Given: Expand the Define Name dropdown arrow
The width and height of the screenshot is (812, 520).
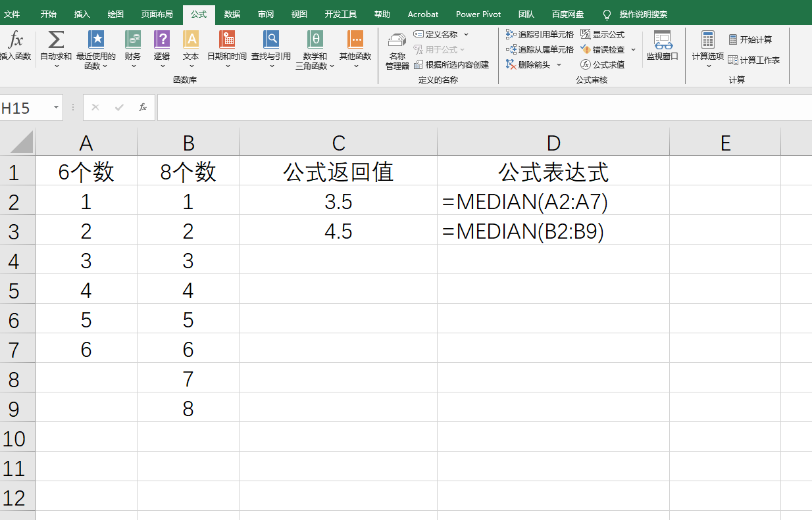Looking at the screenshot, I should coord(467,34).
